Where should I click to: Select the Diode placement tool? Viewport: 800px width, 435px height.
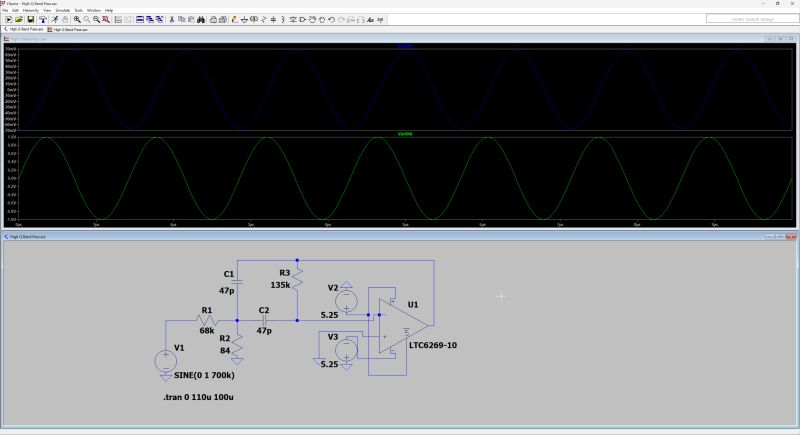[293, 19]
